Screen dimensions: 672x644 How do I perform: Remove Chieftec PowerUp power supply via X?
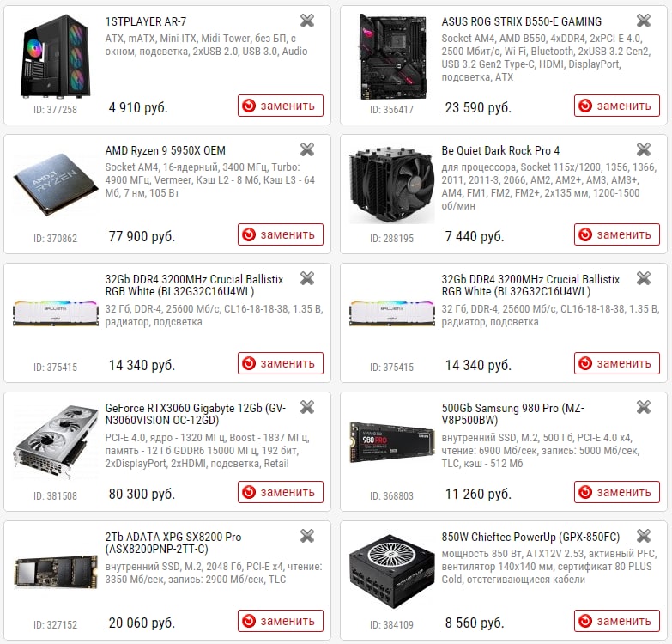point(644,536)
